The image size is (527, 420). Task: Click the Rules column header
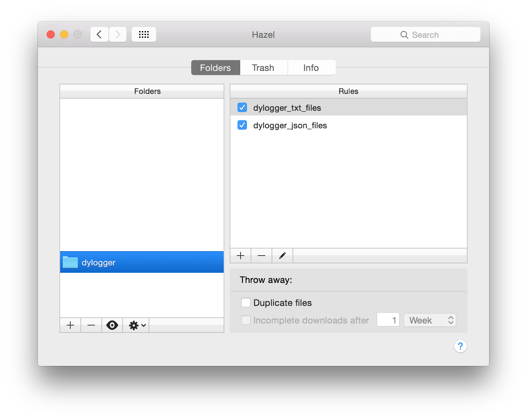click(x=349, y=91)
